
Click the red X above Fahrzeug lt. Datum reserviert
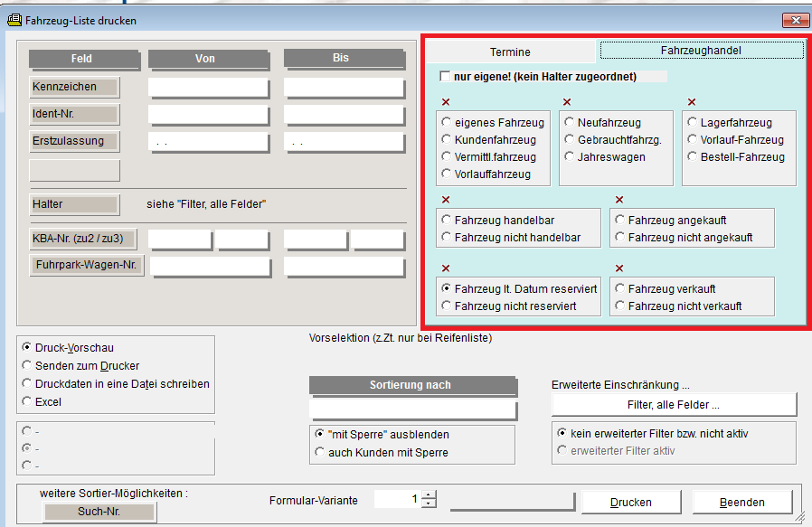[x=444, y=268]
